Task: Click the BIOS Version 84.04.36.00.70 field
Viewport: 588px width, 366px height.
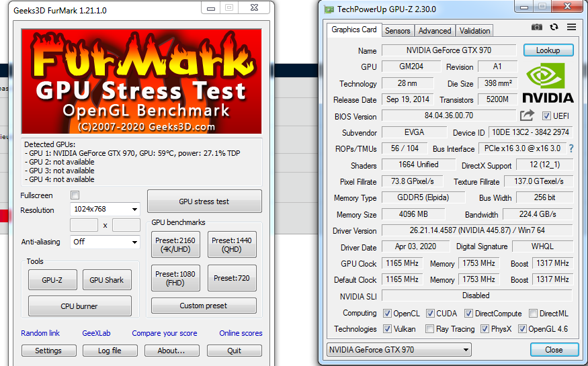Action: coord(449,116)
